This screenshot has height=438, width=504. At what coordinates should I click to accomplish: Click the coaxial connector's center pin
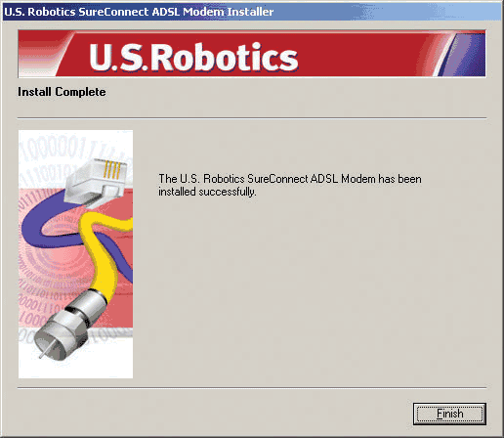coord(44,352)
